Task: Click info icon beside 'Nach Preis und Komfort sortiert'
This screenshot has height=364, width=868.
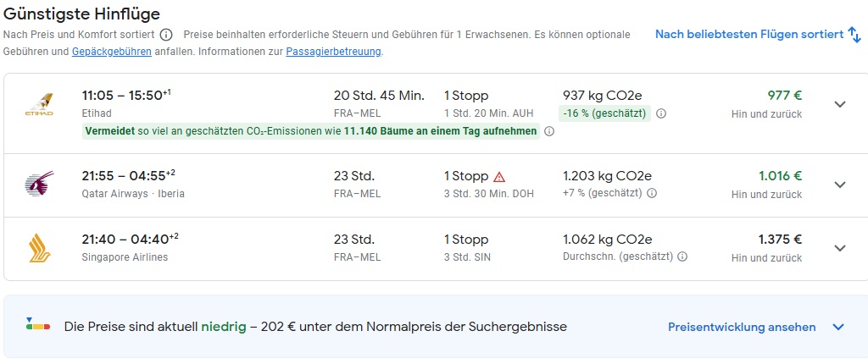Action: tap(166, 35)
